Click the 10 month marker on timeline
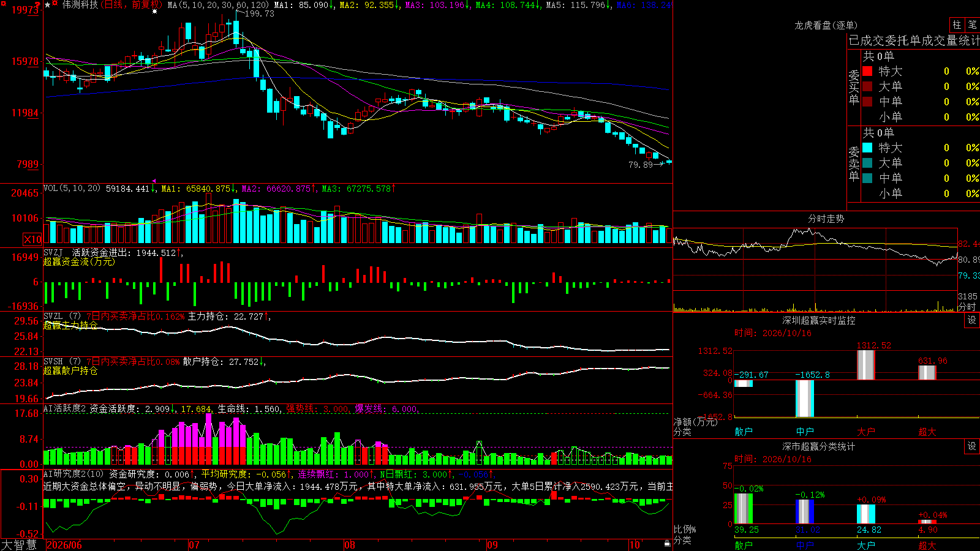The image size is (980, 551). point(635,545)
